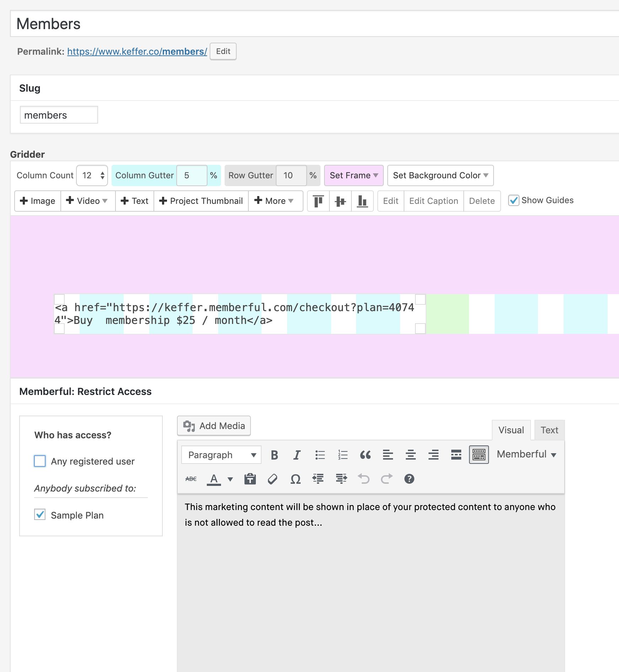The image size is (619, 672).
Task: Apply Italic formatting in editor toolbar
Action: (297, 455)
